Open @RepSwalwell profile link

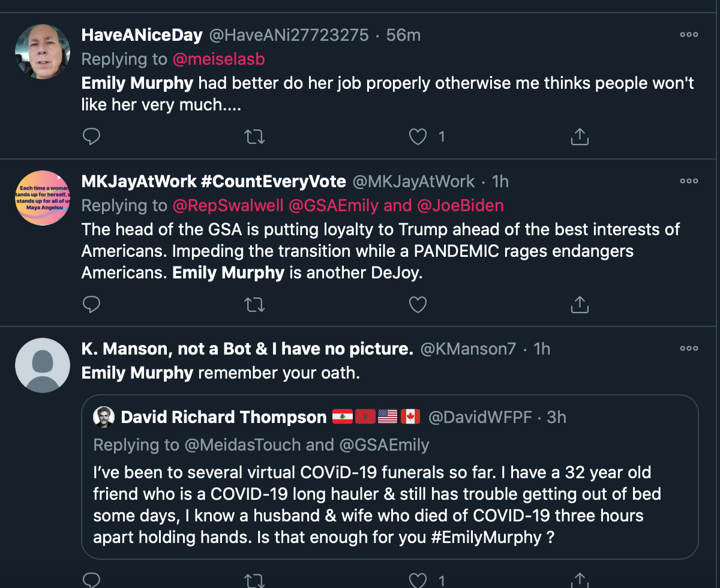coord(228,206)
